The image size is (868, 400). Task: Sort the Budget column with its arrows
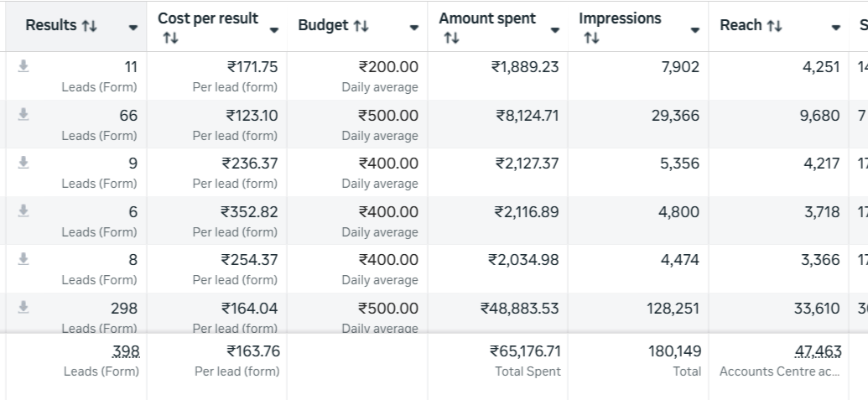tap(361, 26)
